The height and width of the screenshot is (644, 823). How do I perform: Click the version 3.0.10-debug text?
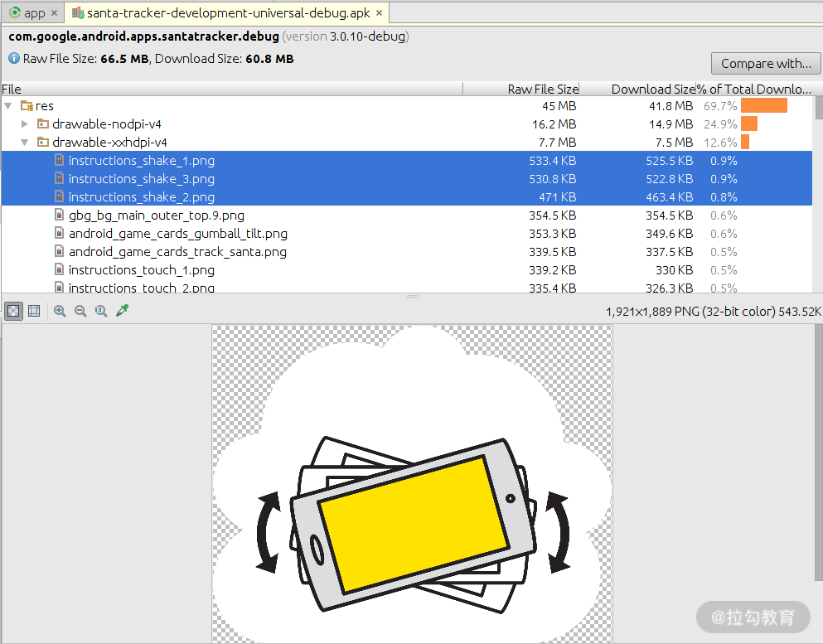346,36
